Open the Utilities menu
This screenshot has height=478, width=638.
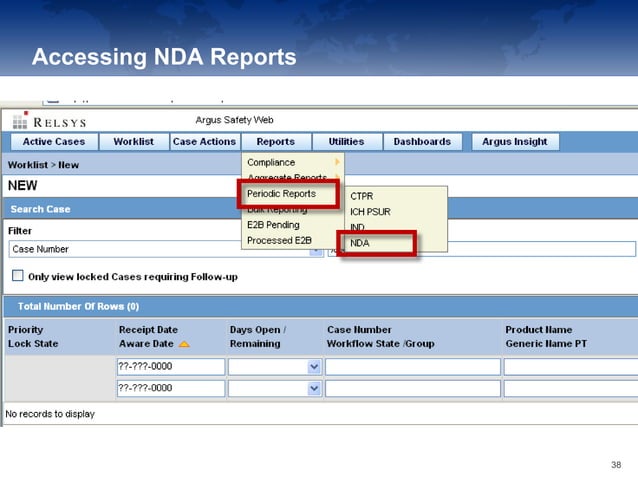[346, 142]
